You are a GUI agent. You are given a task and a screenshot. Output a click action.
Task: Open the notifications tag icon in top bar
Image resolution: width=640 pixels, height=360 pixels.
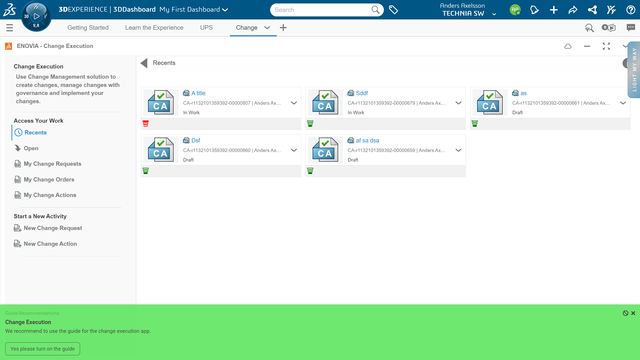(534, 10)
